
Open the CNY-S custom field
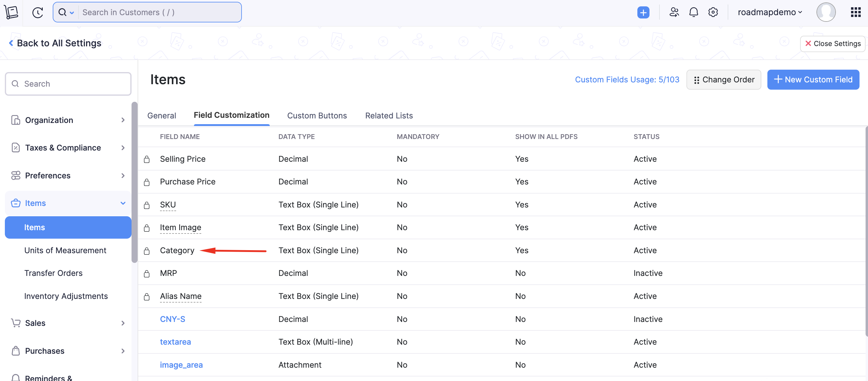coord(172,319)
